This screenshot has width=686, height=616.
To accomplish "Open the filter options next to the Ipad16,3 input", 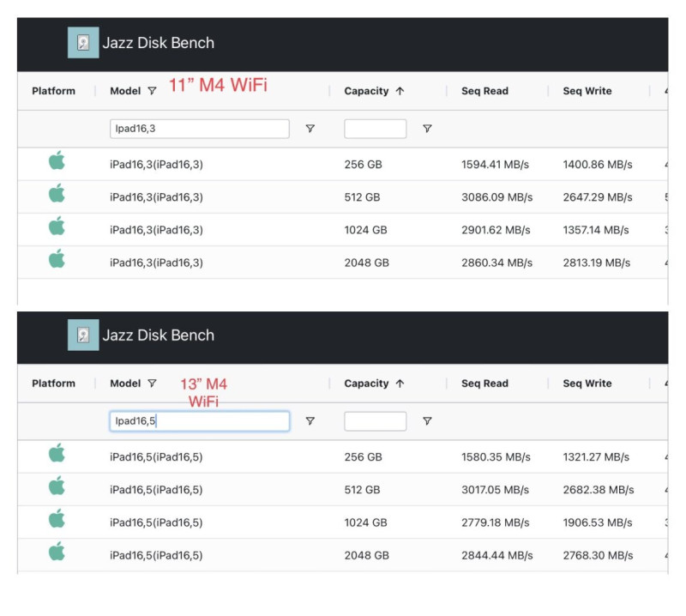I will 310,129.
